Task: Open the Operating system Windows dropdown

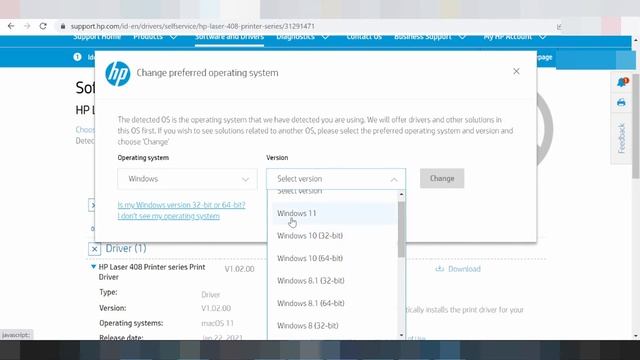Action: coord(187,179)
